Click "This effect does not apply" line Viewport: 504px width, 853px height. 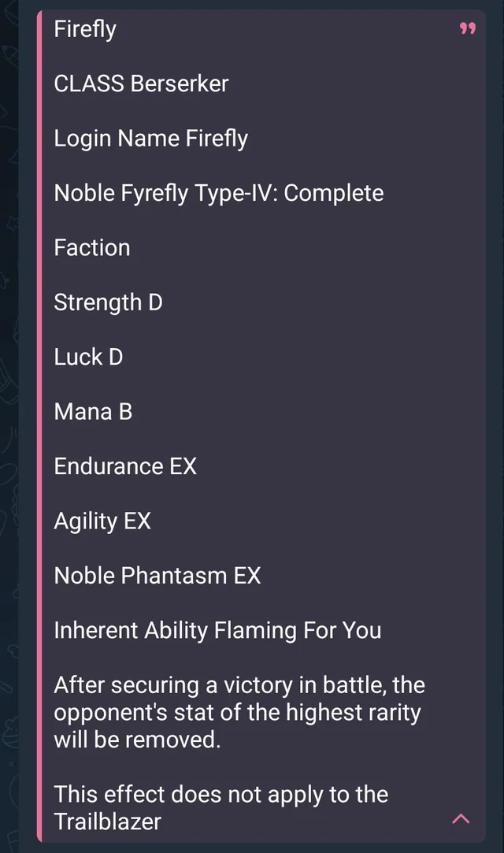(220, 794)
